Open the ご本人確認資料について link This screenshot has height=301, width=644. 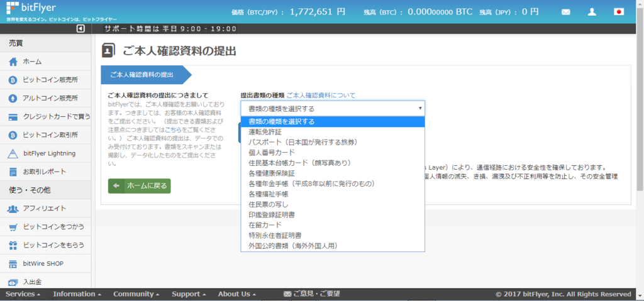click(321, 96)
